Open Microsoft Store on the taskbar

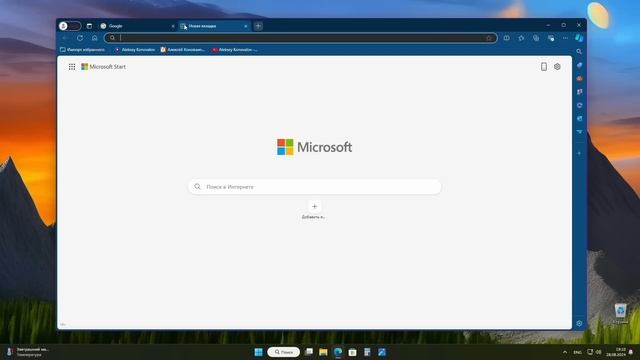point(353,352)
